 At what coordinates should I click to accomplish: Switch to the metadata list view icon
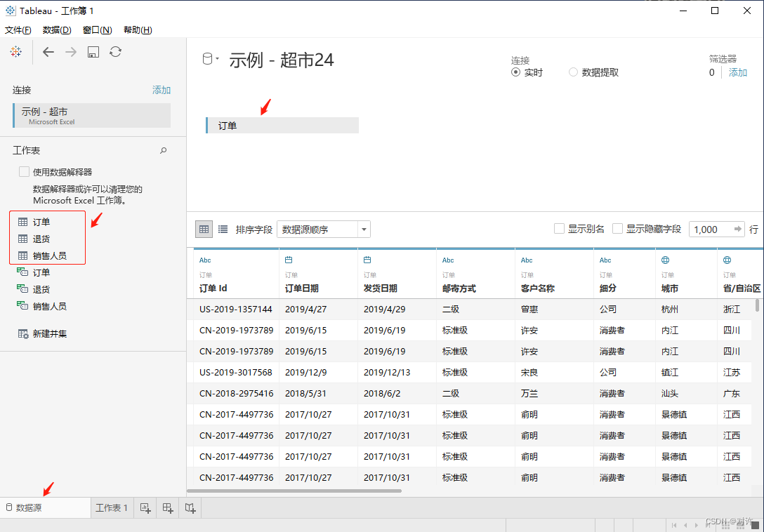223,229
